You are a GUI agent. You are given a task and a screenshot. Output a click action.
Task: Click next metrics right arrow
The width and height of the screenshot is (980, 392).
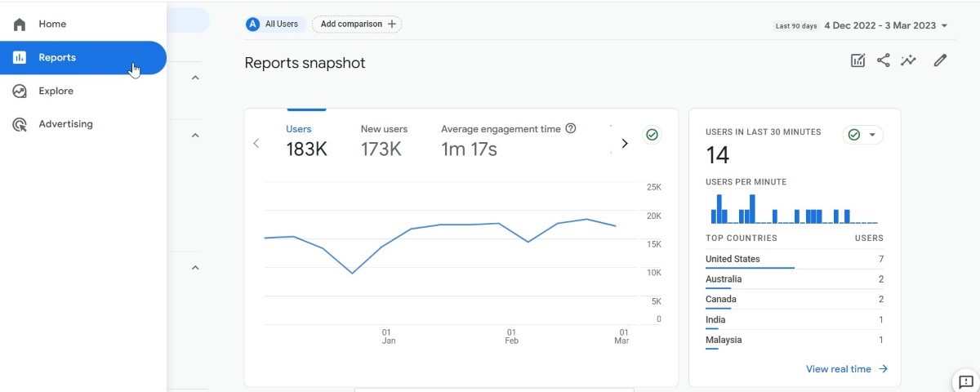tap(625, 143)
